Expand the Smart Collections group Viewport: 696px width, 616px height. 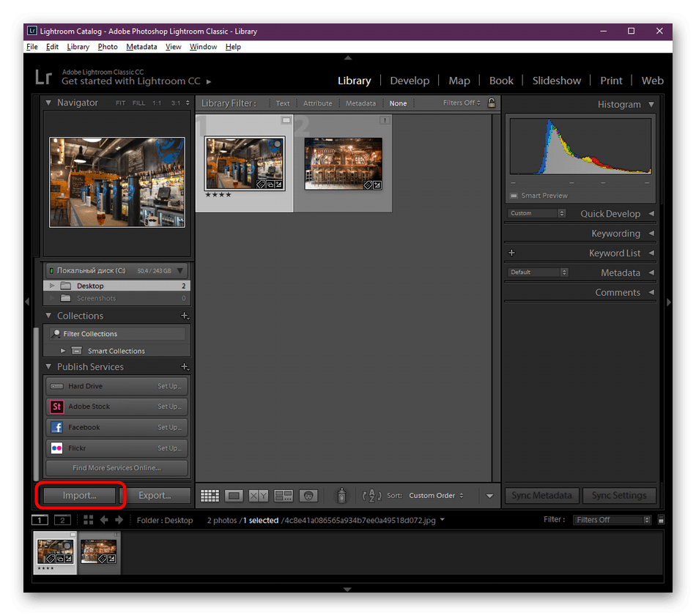(x=64, y=350)
